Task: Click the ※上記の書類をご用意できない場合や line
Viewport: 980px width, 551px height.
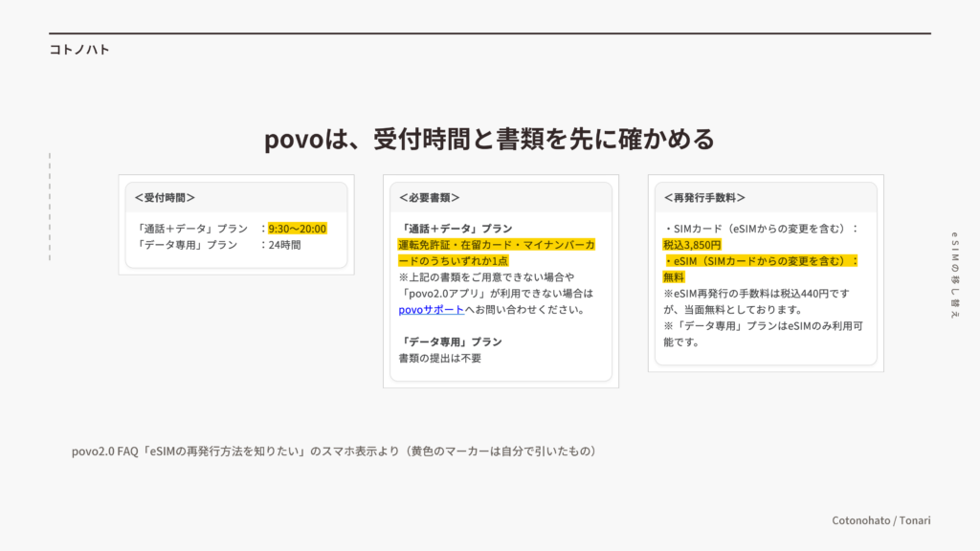Action: coord(486,277)
